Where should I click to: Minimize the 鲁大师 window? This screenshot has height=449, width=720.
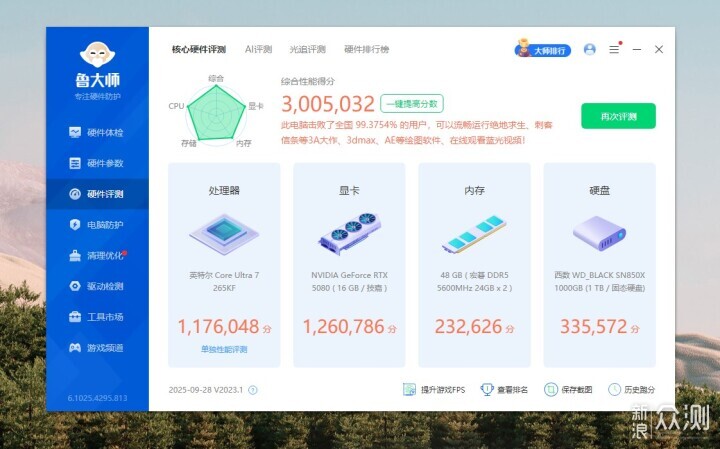637,49
